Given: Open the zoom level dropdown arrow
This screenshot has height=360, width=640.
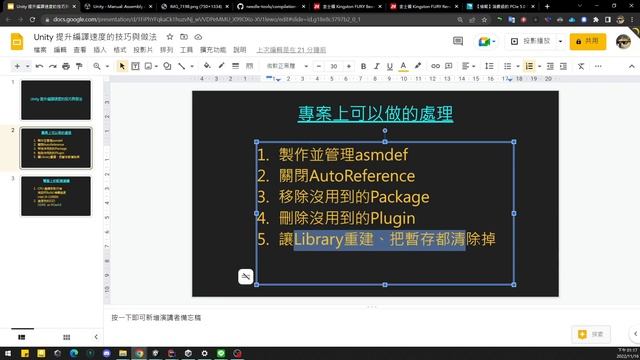Looking at the screenshot, I should pos(107,66).
